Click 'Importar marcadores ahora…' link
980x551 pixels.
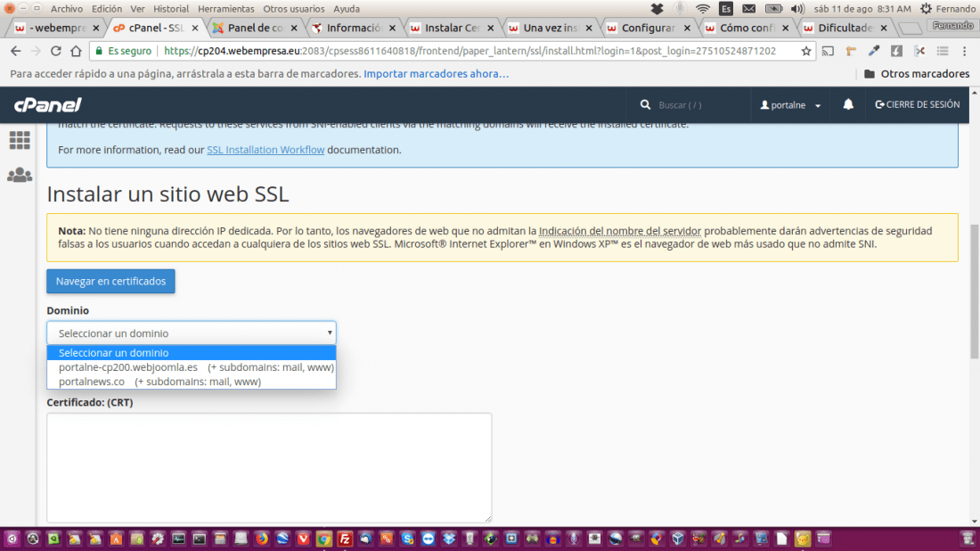[x=437, y=74]
